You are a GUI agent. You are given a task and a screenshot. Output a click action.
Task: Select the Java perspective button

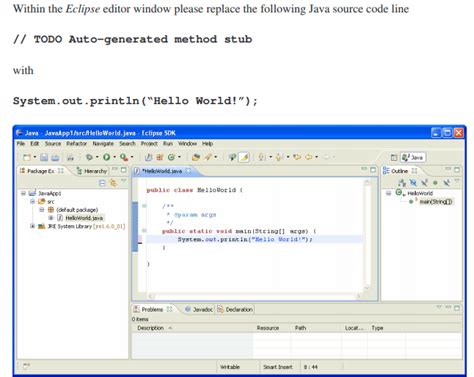[x=413, y=157]
